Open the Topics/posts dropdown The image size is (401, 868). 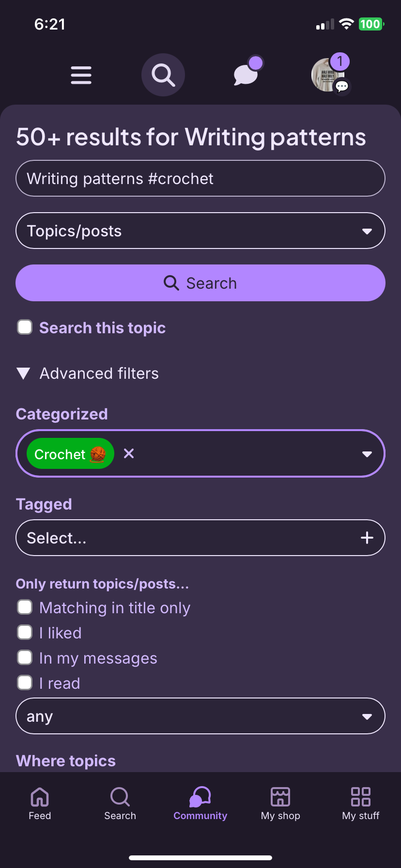click(200, 231)
